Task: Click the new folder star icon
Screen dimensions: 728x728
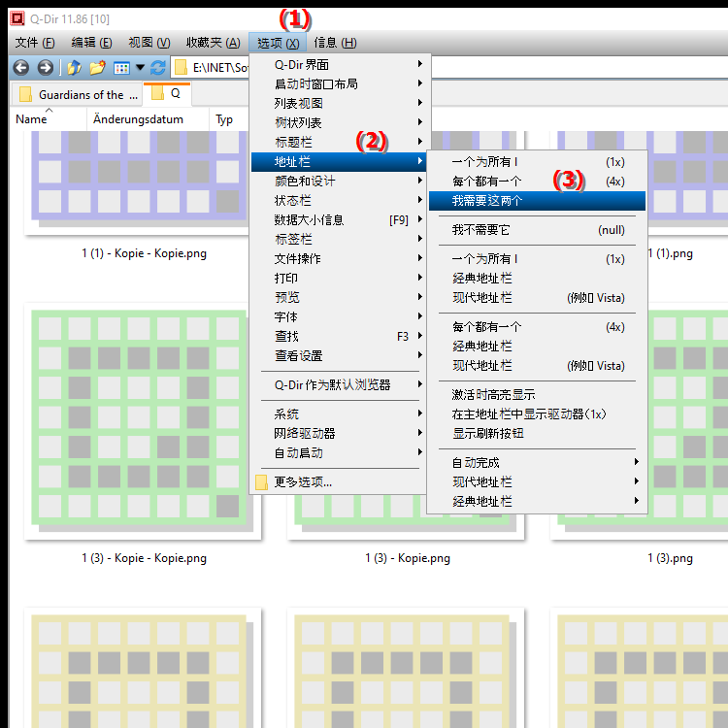Action: [97, 68]
